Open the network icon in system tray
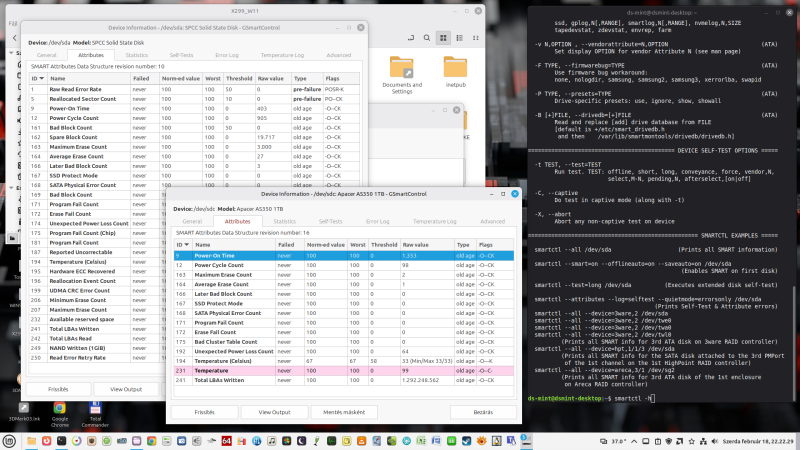This screenshot has width=800, height=450. click(703, 441)
